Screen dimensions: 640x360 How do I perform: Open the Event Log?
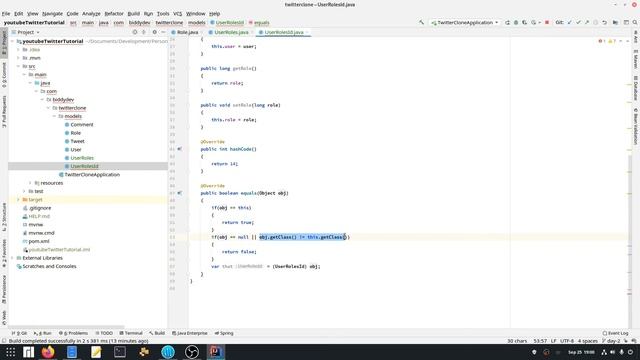pyautogui.click(x=616, y=333)
